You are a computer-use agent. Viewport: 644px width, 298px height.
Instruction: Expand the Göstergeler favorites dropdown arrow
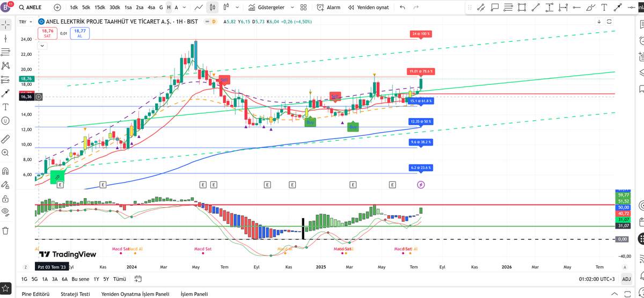coord(291,8)
